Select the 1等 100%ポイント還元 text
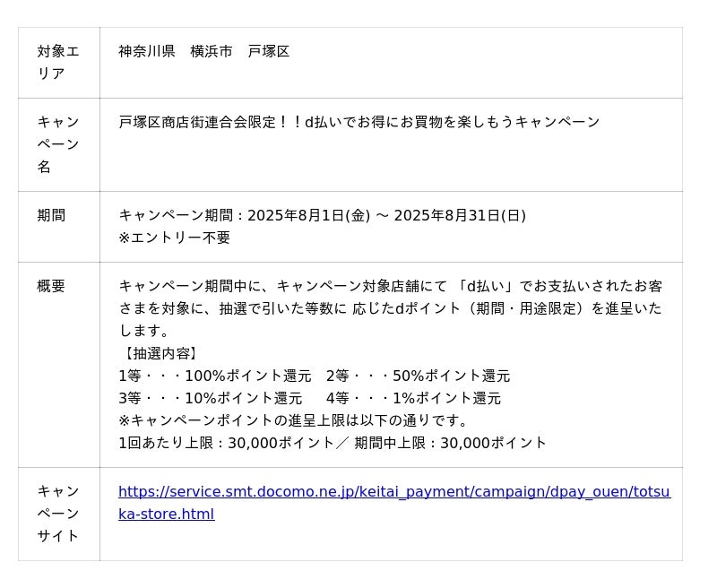717x588 pixels. click(215, 376)
